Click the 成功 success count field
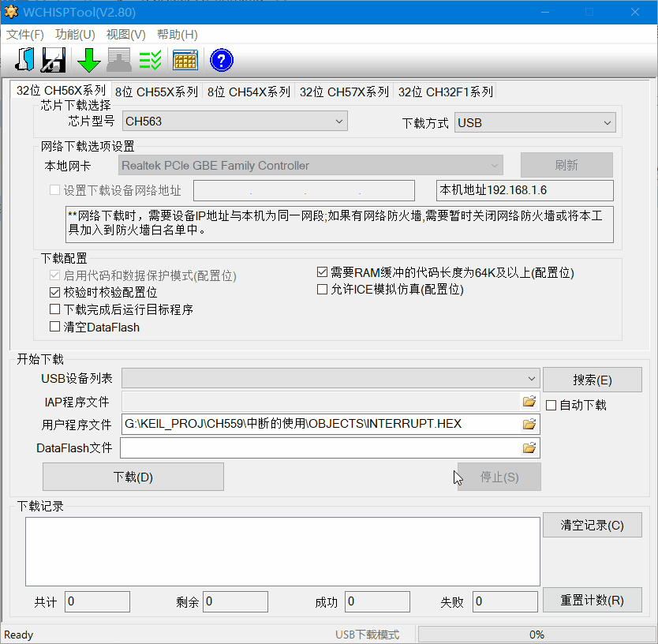The height and width of the screenshot is (644, 658). click(377, 601)
